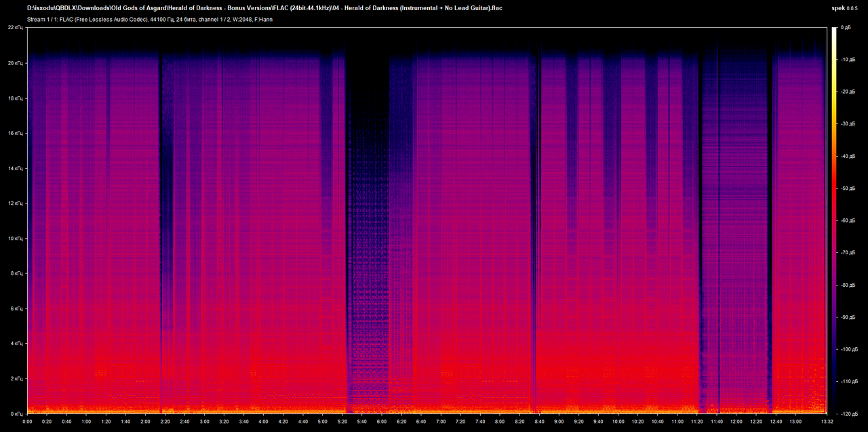Select the '14 кГц' frequency label

click(x=16, y=168)
